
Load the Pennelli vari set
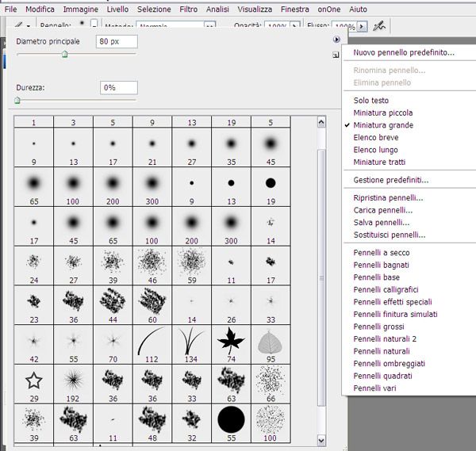tap(374, 388)
